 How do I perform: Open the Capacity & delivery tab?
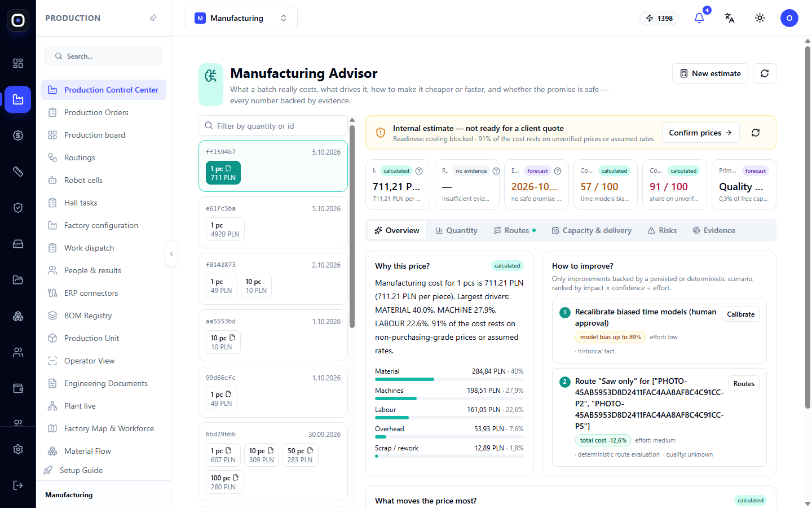coord(592,230)
